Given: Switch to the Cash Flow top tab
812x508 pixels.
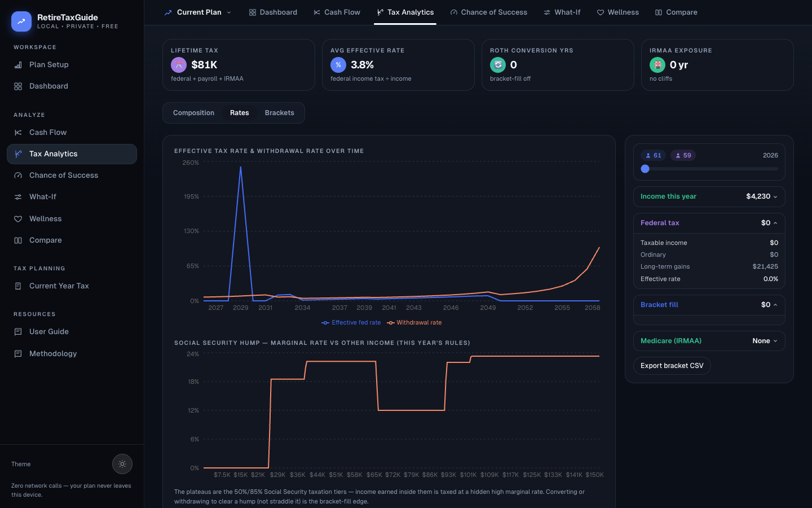Looking at the screenshot, I should point(337,12).
